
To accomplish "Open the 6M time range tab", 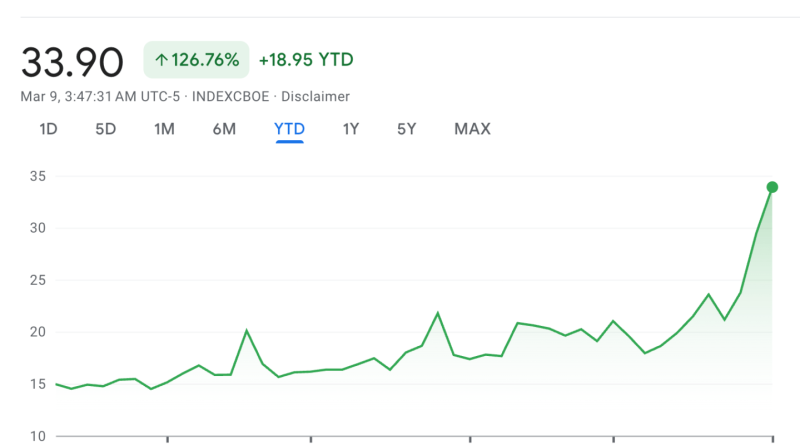I will tap(224, 129).
